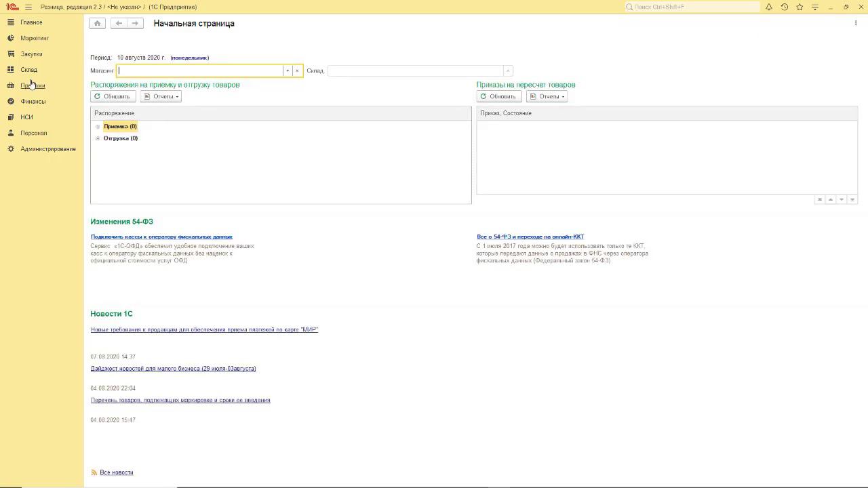Expand the Приемка (0) tree node
This screenshot has width=868, height=488.
click(98, 127)
